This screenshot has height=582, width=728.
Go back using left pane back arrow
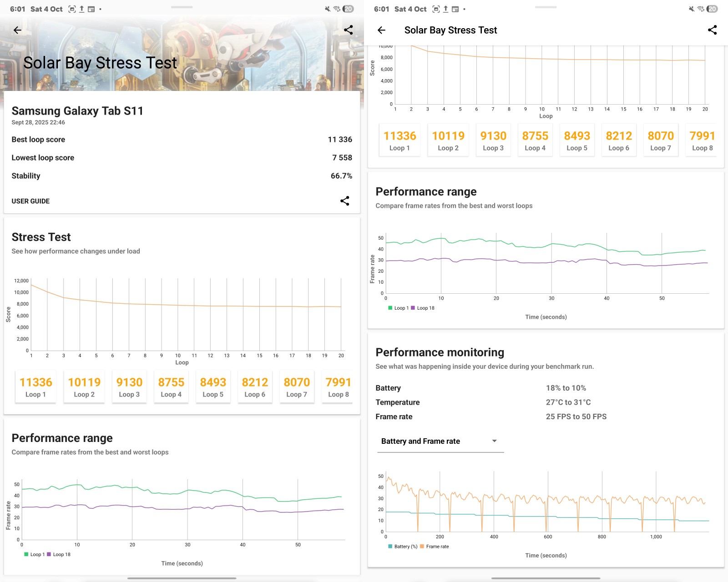17,30
